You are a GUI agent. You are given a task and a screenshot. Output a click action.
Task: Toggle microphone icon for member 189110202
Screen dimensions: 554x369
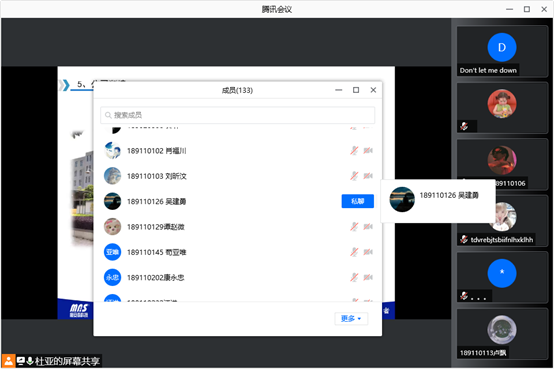(x=354, y=277)
